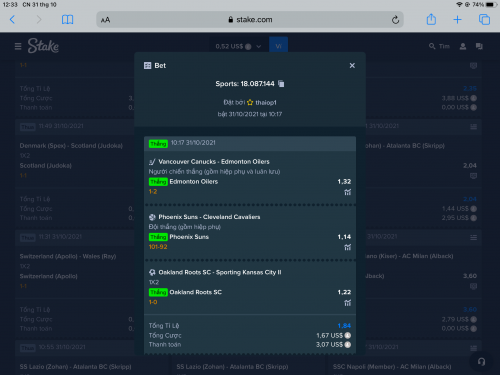This screenshot has height=375, width=500.
Task: Open Denmark (Spex) - Scotland (Judoka) bet
Action: (71, 146)
